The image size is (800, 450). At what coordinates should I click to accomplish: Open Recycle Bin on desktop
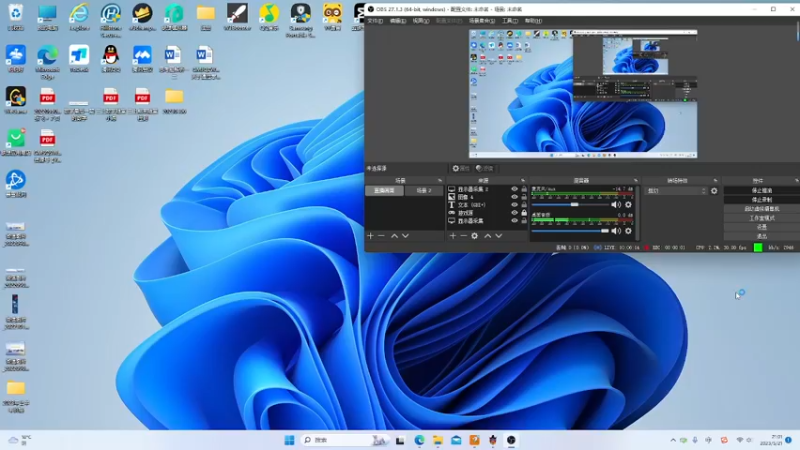tap(16, 16)
